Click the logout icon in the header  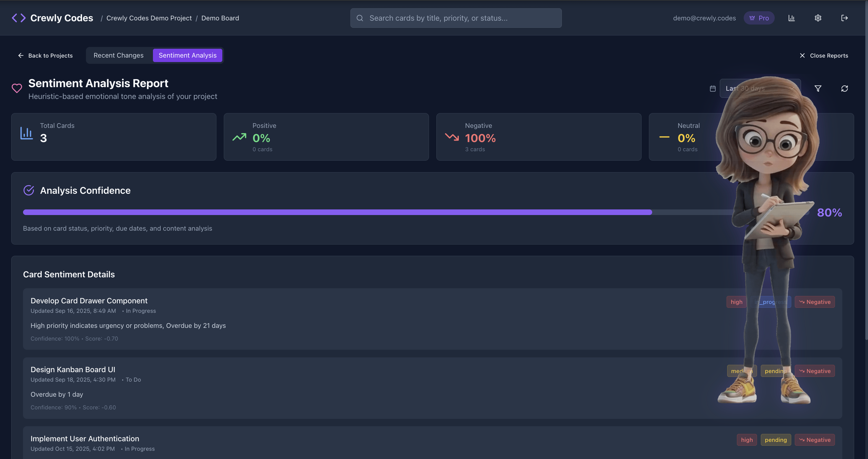tap(844, 18)
